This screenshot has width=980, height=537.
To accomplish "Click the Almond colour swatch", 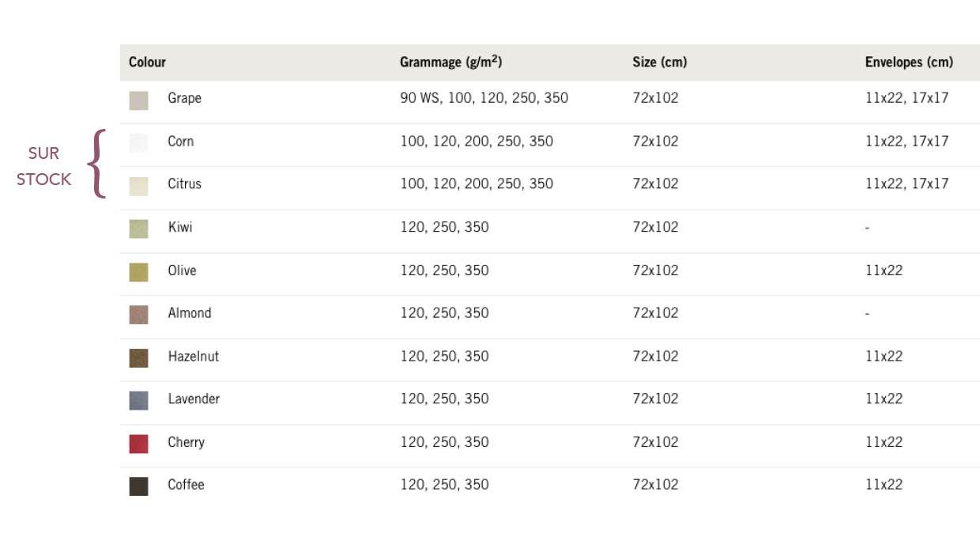I will (x=138, y=315).
